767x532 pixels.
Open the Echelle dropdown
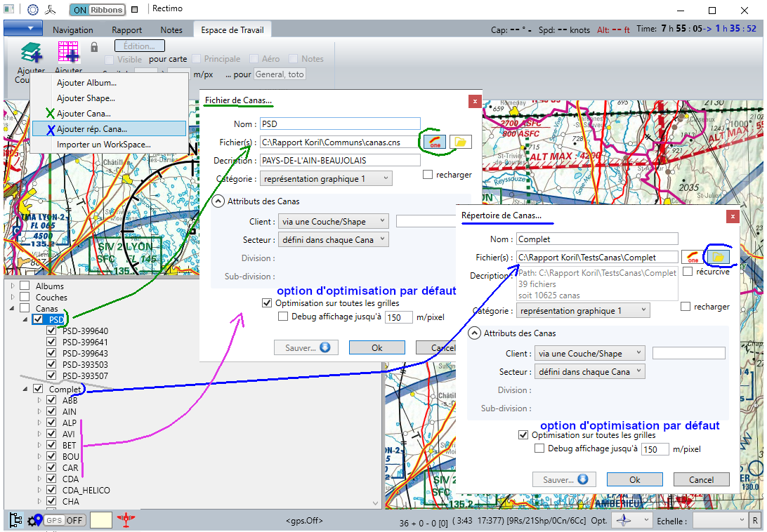pyautogui.click(x=720, y=520)
